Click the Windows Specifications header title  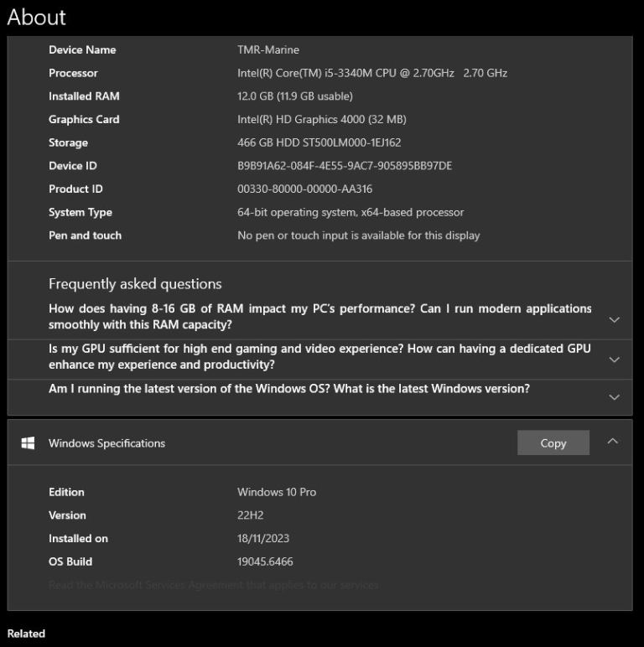pos(106,443)
